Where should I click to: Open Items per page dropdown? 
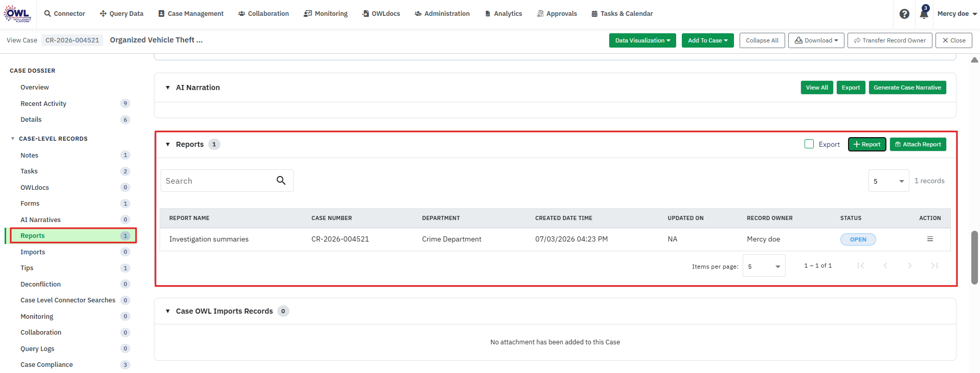pos(764,266)
